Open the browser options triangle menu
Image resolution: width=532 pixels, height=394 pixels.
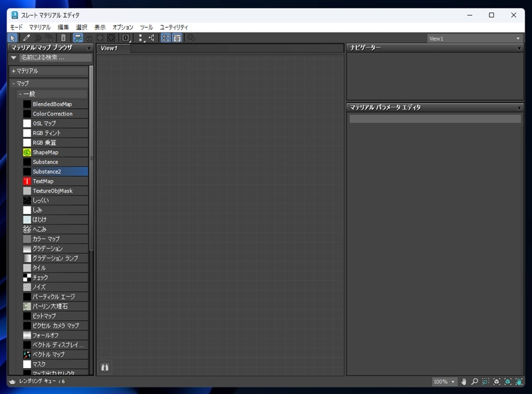[13, 58]
